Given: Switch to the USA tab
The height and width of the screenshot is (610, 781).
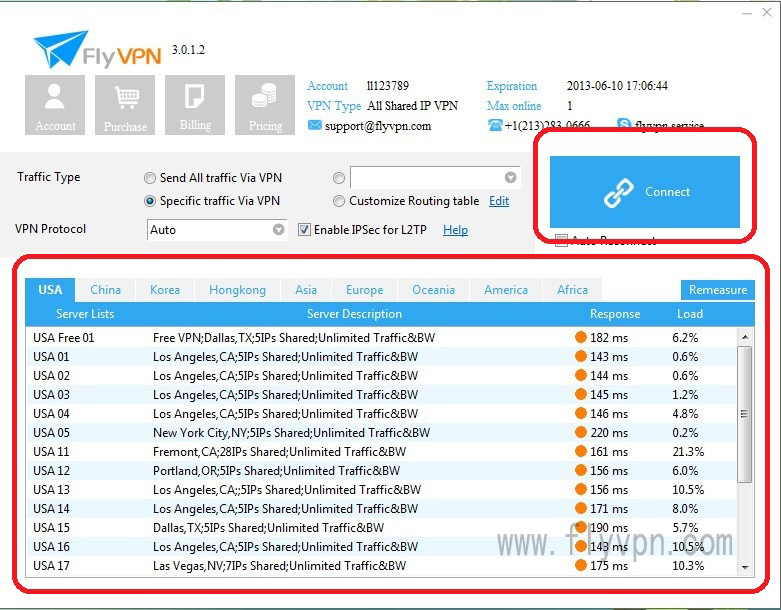Looking at the screenshot, I should pyautogui.click(x=50, y=290).
